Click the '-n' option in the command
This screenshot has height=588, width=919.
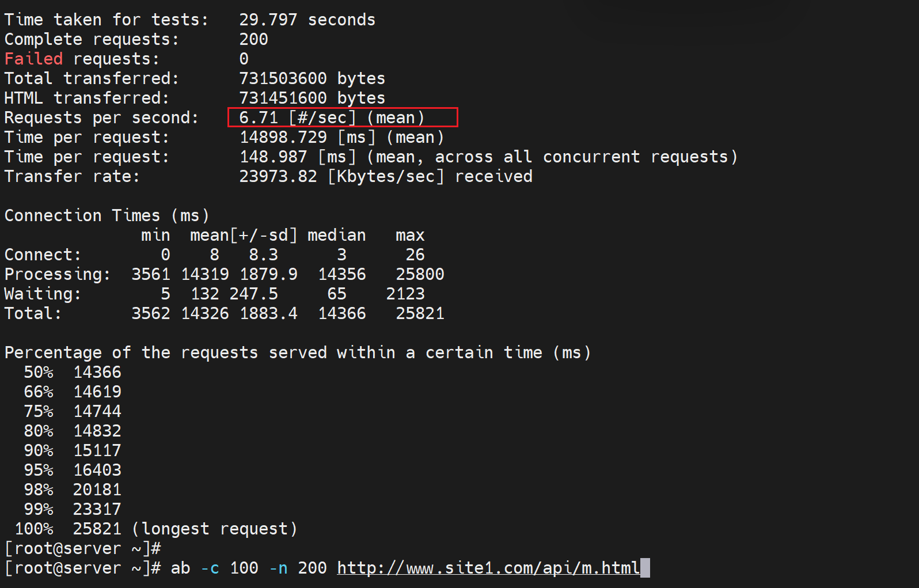point(278,568)
